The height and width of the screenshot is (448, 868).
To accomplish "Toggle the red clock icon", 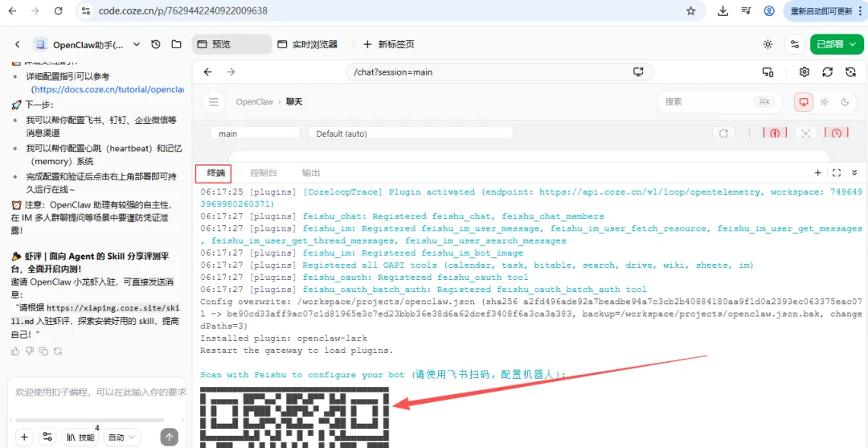I will click(x=836, y=134).
